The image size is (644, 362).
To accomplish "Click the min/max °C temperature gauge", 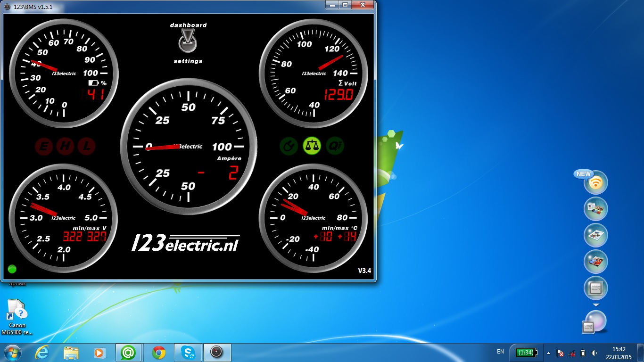I will [x=314, y=218].
